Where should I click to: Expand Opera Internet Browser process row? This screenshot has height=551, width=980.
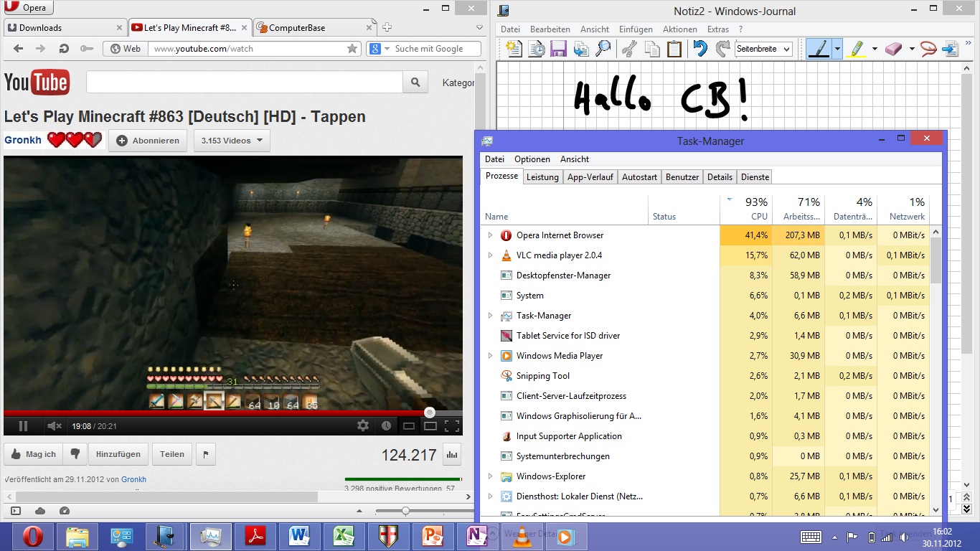click(490, 235)
